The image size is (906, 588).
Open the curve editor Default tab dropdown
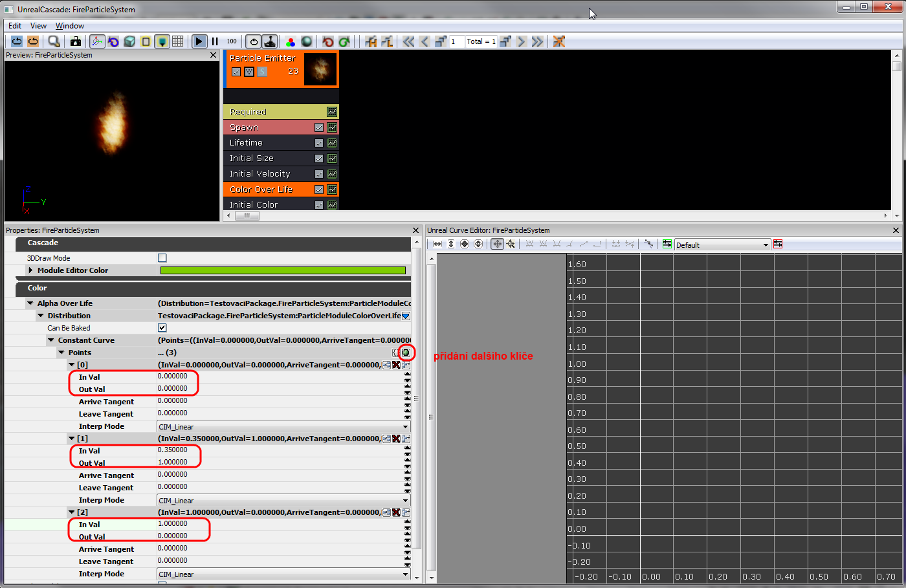[x=722, y=245]
